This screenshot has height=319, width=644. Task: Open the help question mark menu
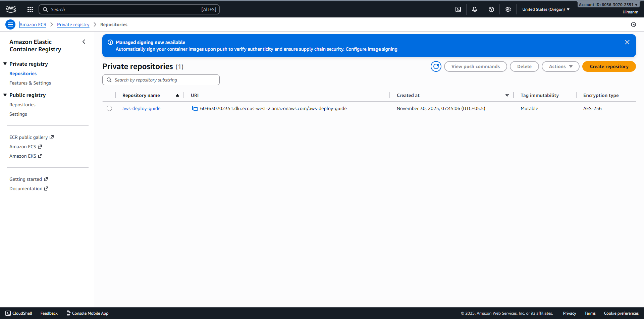pyautogui.click(x=491, y=9)
